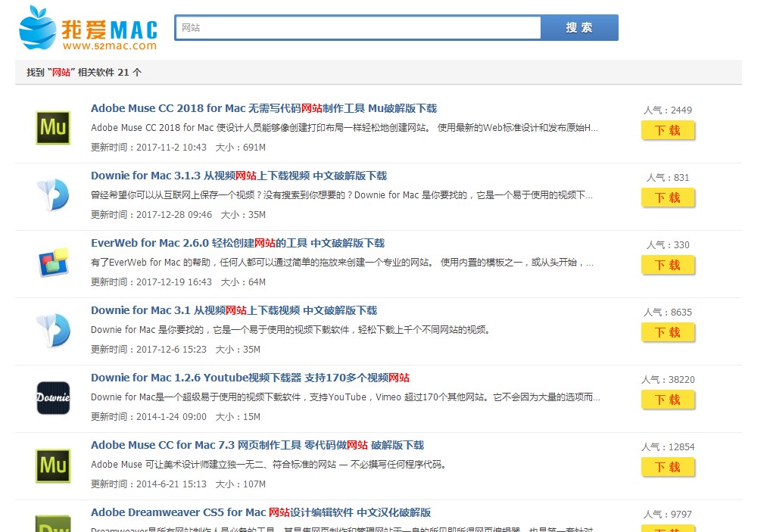The width and height of the screenshot is (767, 532).
Task: Download Downie 3.1 via 下载 button
Action: (668, 333)
